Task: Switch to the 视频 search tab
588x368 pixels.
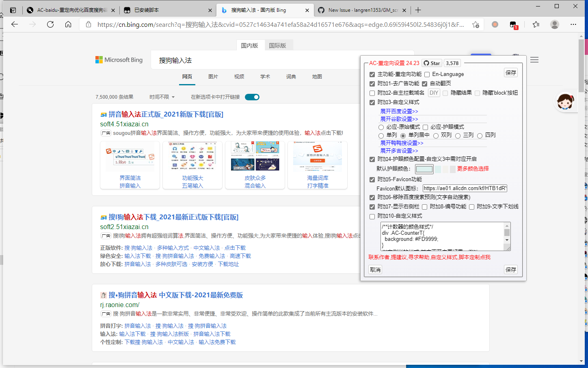Action: [239, 76]
